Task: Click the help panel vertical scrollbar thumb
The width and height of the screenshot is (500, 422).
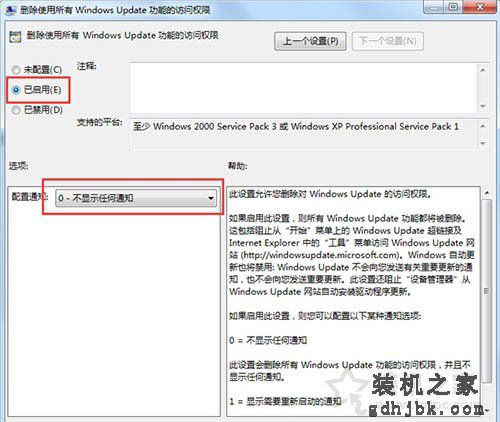Action: point(487,291)
